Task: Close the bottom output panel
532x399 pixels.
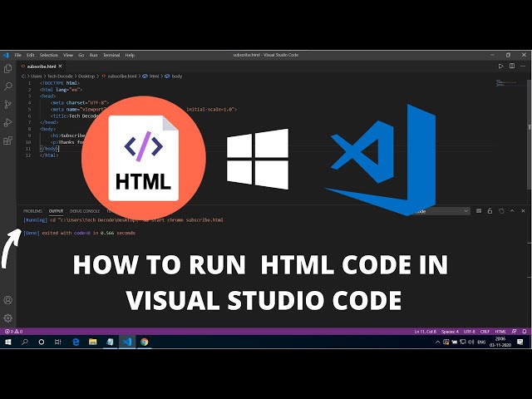Action: point(523,211)
